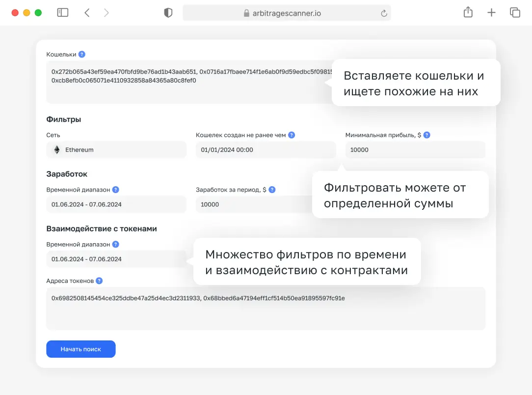Click help icon beside Временной диапазон under Заработок

[x=115, y=189]
